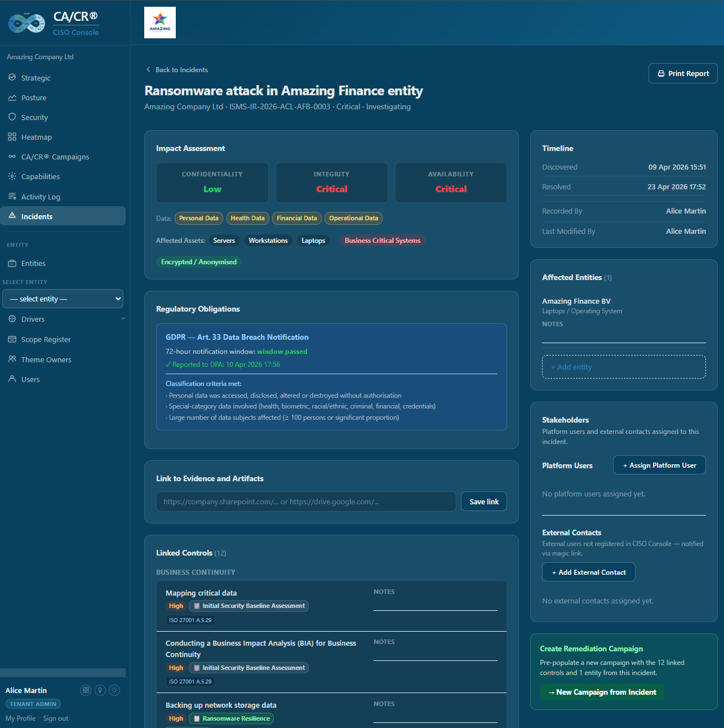This screenshot has width=724, height=728.
Task: Click the lightbulb icon beside Alice Martin
Action: 100,690
